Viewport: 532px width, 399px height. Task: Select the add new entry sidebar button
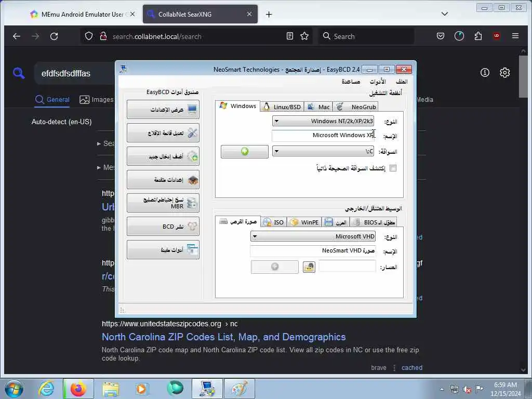[x=163, y=156]
